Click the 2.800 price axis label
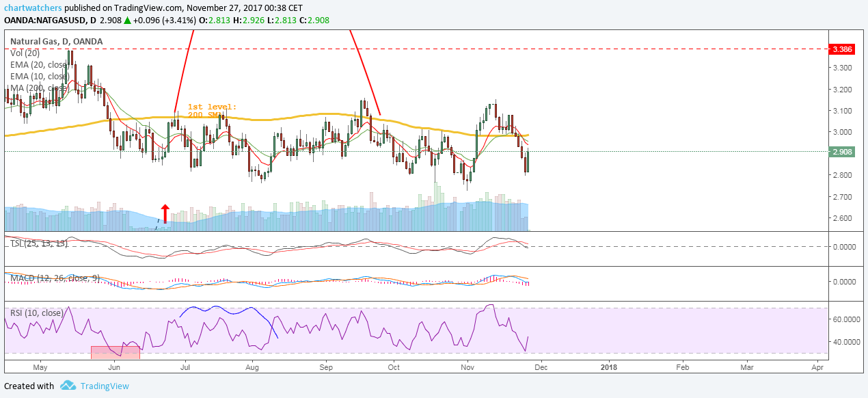The width and height of the screenshot is (868, 398). tap(841, 175)
